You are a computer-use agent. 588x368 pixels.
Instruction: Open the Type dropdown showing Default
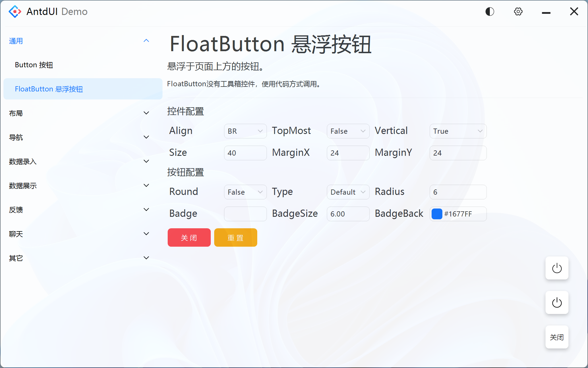[348, 192]
